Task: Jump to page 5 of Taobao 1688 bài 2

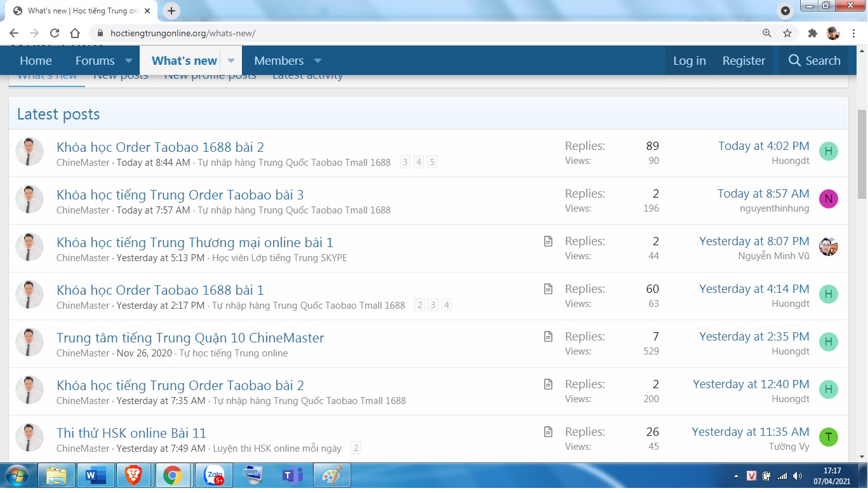Action: click(432, 162)
